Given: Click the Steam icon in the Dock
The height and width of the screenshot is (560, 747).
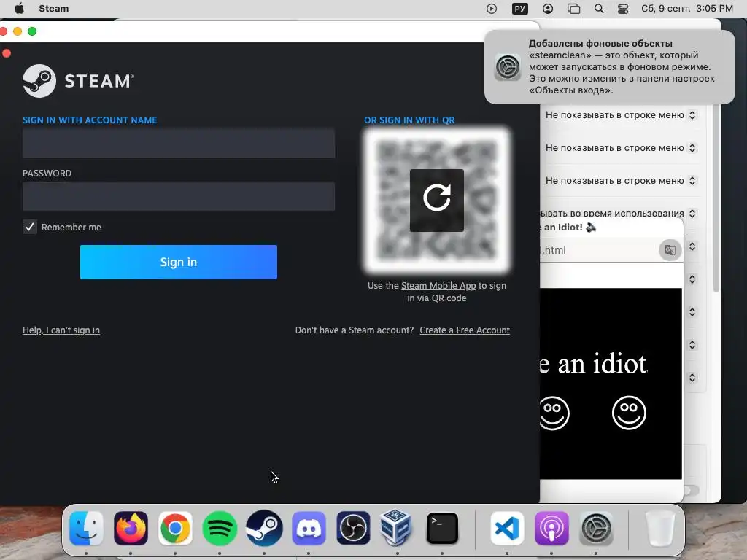Looking at the screenshot, I should click(x=264, y=529).
